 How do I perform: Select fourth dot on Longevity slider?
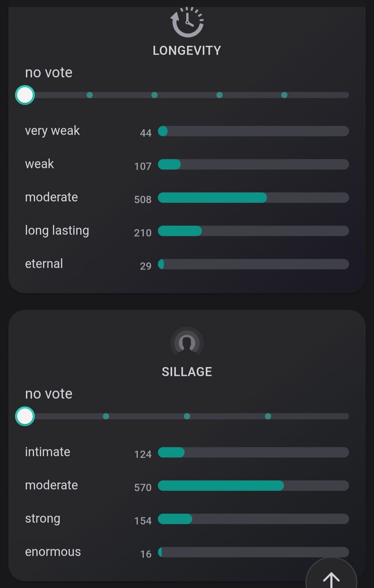point(284,95)
